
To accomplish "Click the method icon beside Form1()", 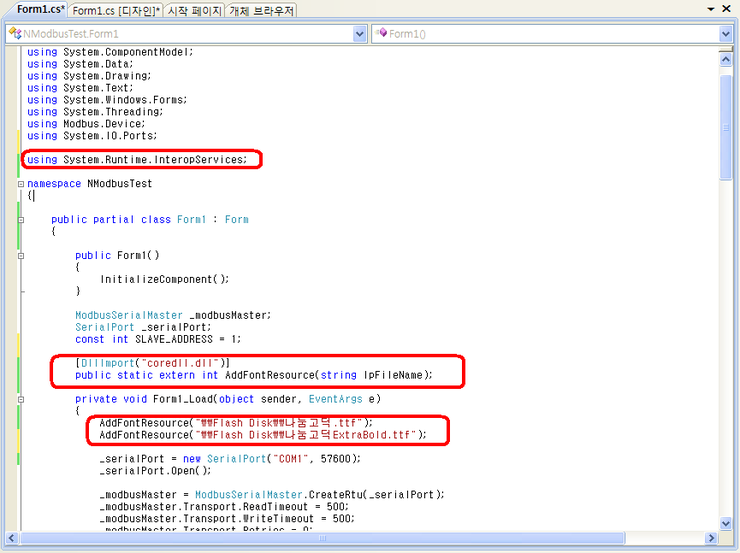I will pos(380,34).
